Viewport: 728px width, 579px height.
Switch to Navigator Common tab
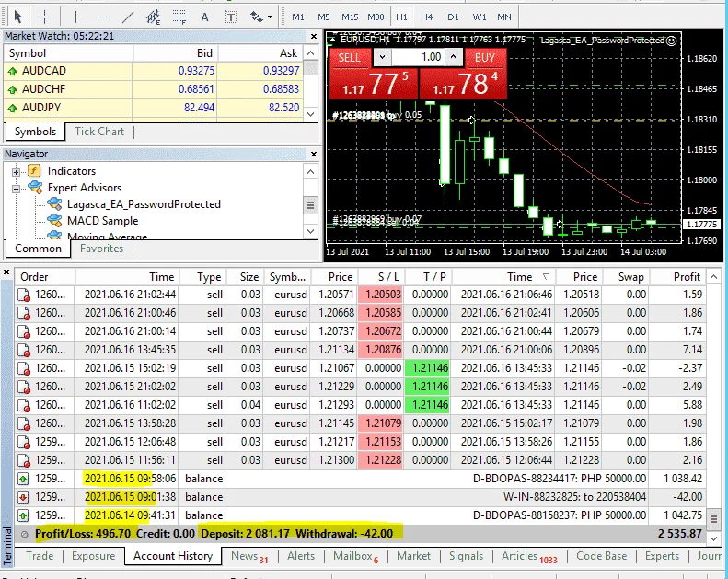point(38,249)
